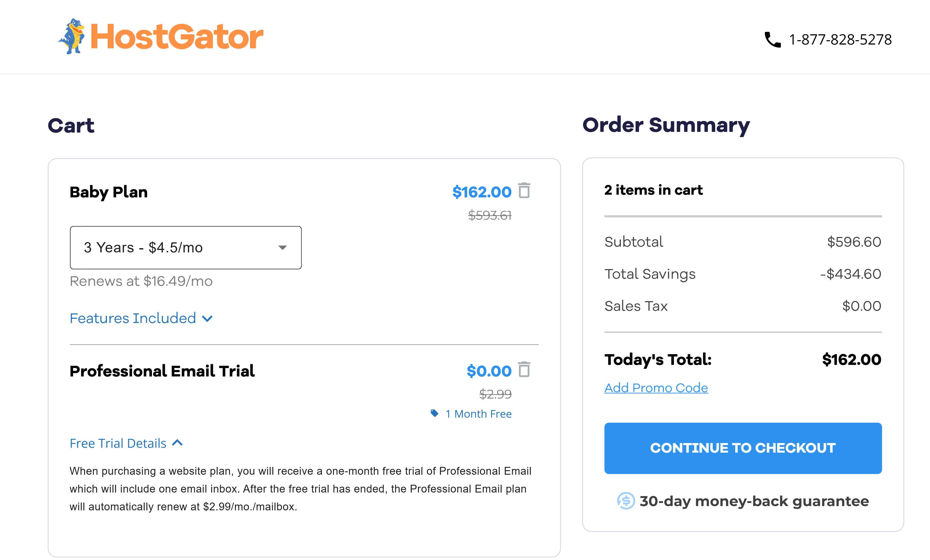Remove Professional Email Trial via trash icon
The image size is (930, 560).
524,369
